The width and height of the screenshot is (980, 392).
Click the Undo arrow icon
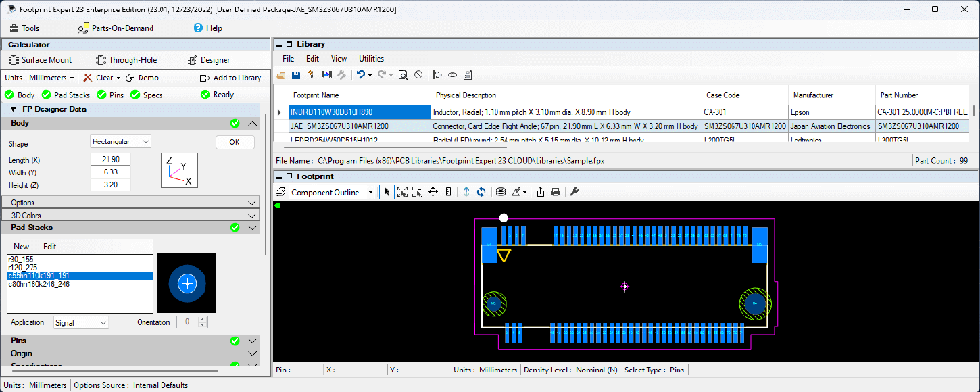361,75
